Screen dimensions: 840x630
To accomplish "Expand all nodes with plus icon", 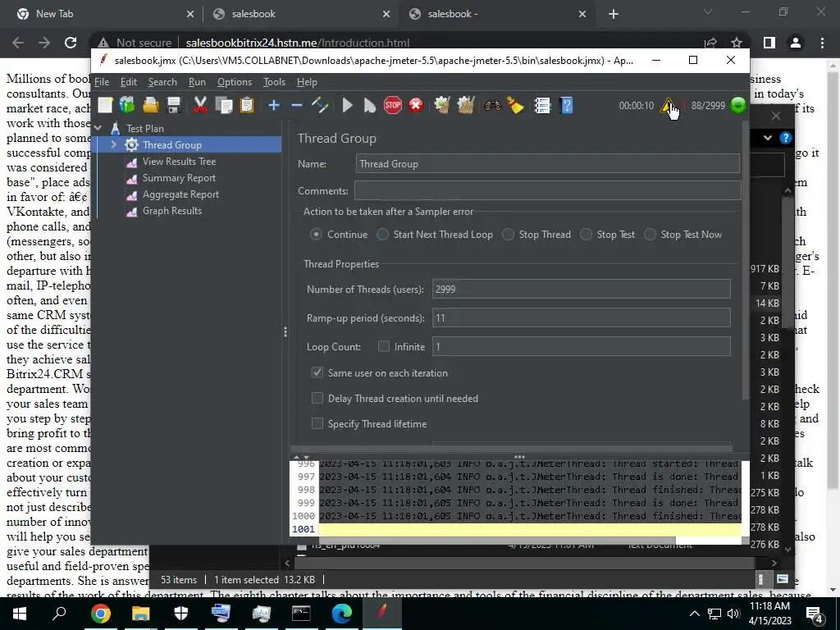I will 274,105.
